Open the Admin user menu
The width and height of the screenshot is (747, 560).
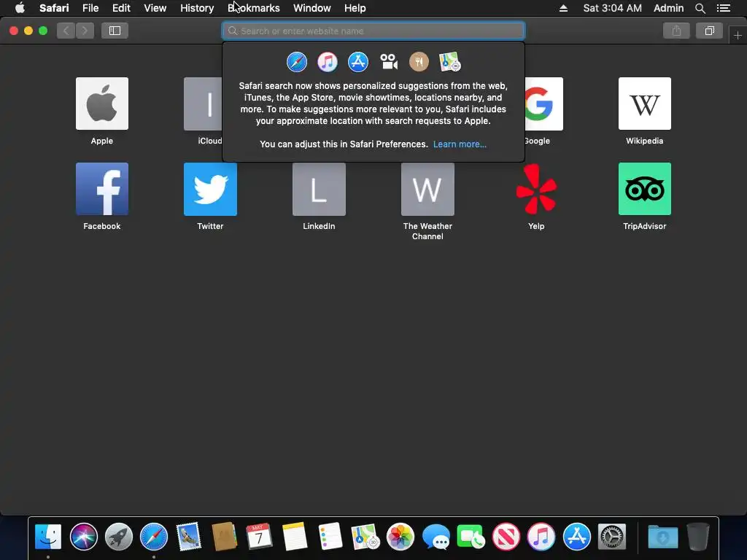[x=668, y=8]
